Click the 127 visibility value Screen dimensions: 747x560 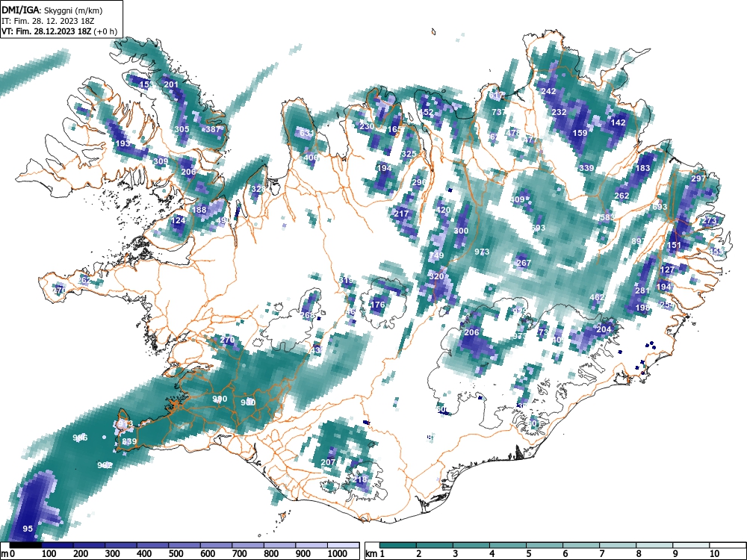coord(667,270)
